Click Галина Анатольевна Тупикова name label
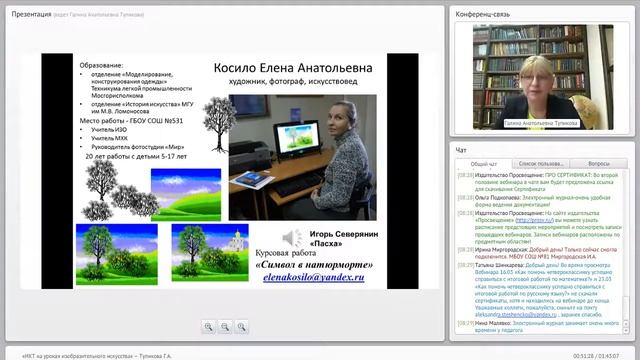This screenshot has width=640, height=360. 541,123
